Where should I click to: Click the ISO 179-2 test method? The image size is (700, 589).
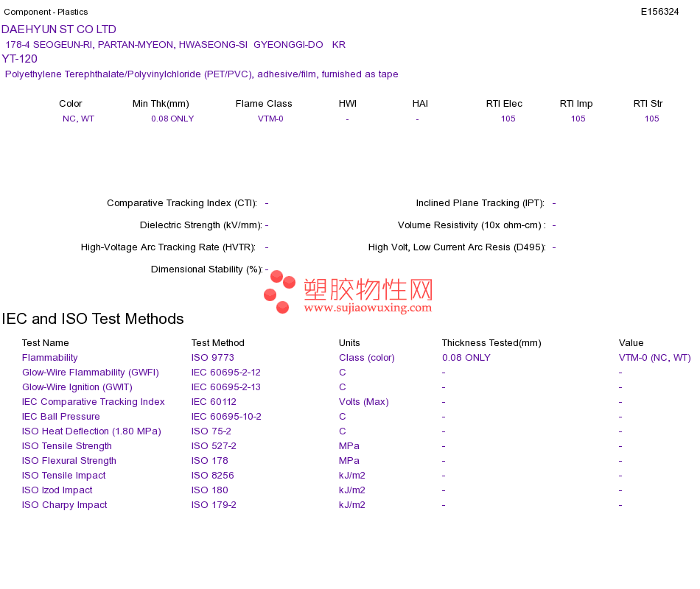tap(214, 504)
